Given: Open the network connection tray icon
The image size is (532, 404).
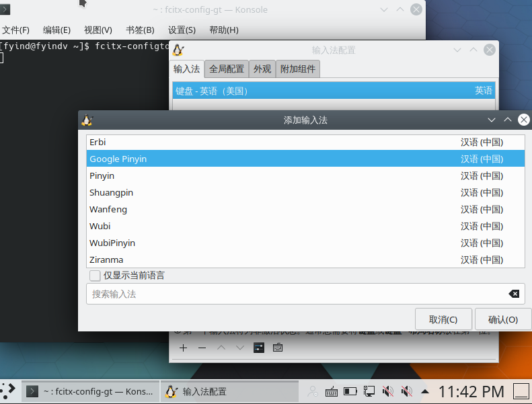Looking at the screenshot, I should click(x=369, y=391).
